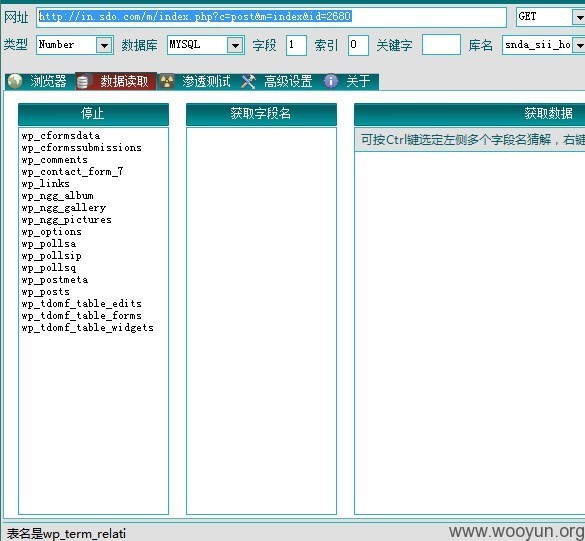The image size is (585, 541).
Task: Open the MYSQL database type dropdown
Action: click(x=235, y=45)
